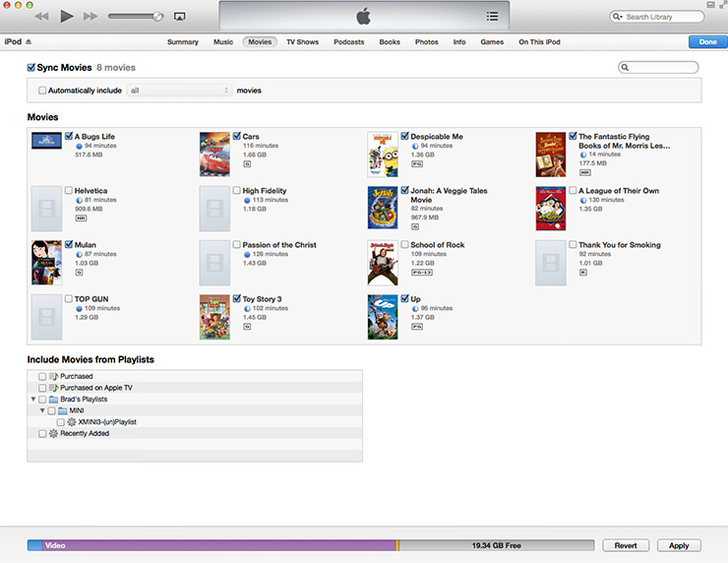Click the Fantastic Flying Books poster

pyautogui.click(x=551, y=155)
